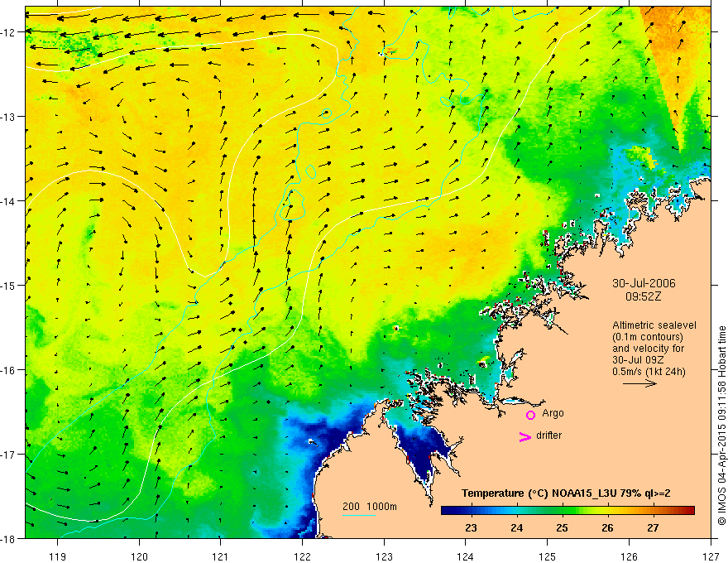This screenshot has width=728, height=563.
Task: Click the 26 value on temperature scale
Action: click(607, 528)
